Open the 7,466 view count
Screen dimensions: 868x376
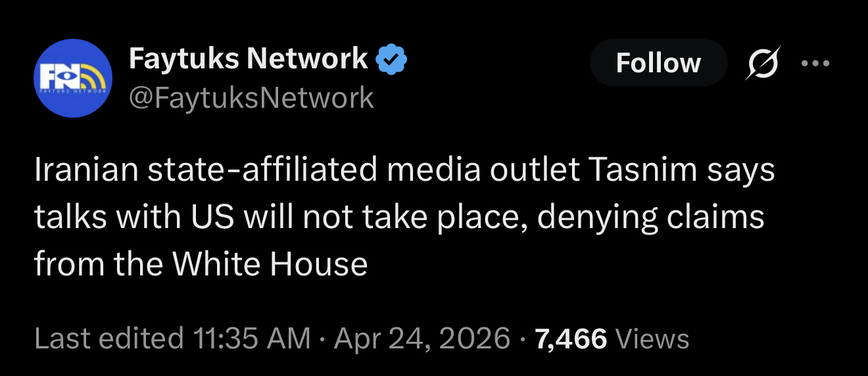tap(571, 339)
